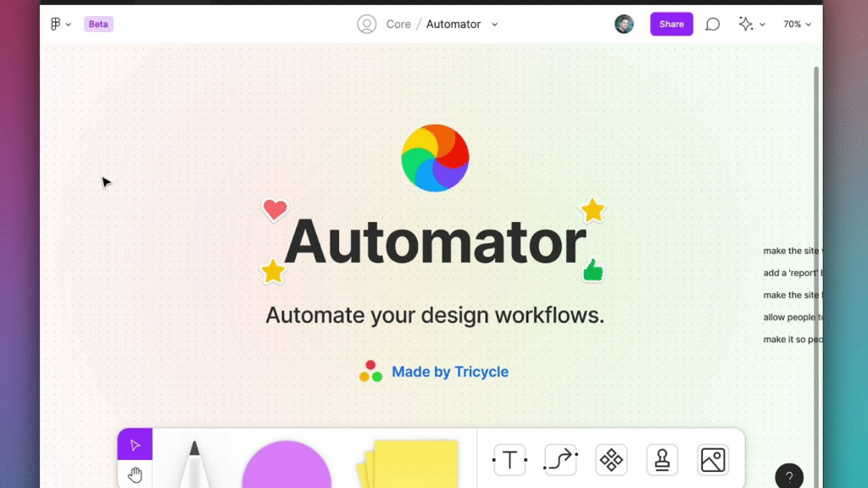The height and width of the screenshot is (488, 868).
Task: Click the AI sparkle icon
Action: pyautogui.click(x=746, y=24)
